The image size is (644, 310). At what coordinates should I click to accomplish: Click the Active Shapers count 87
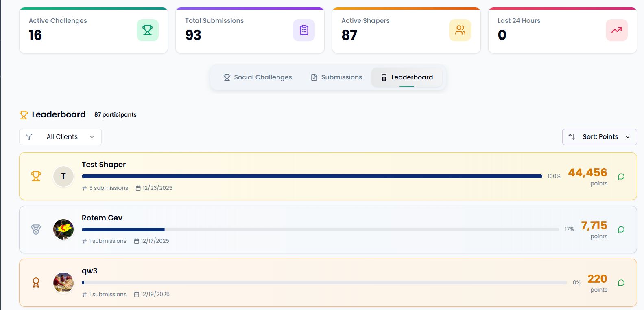click(349, 35)
